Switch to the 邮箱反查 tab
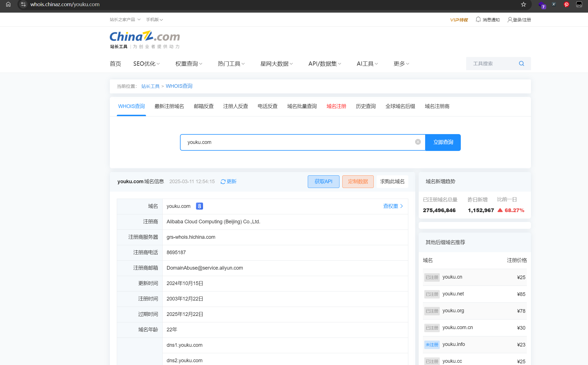The image size is (588, 365). pos(204,106)
